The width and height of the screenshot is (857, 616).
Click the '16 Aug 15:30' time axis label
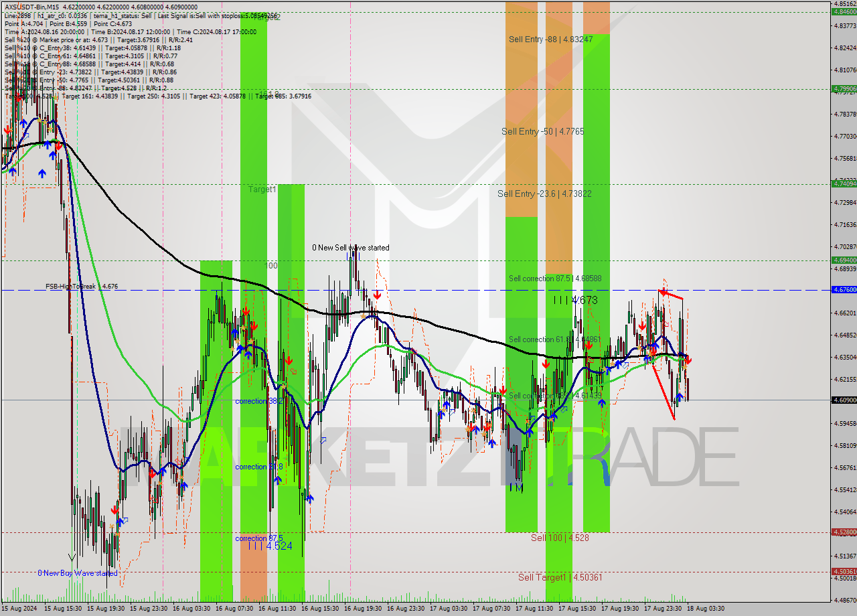320,609
